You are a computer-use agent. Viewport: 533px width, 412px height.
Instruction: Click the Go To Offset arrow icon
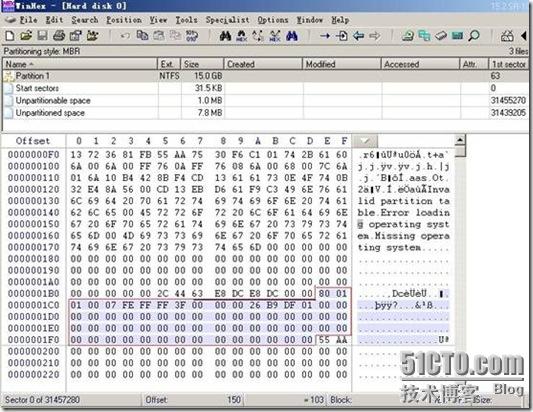click(x=325, y=35)
